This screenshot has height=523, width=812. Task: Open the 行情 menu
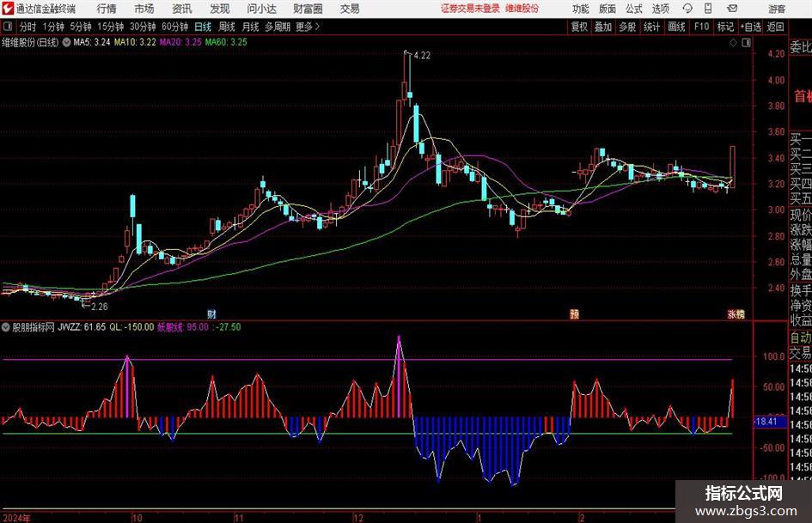pyautogui.click(x=107, y=9)
